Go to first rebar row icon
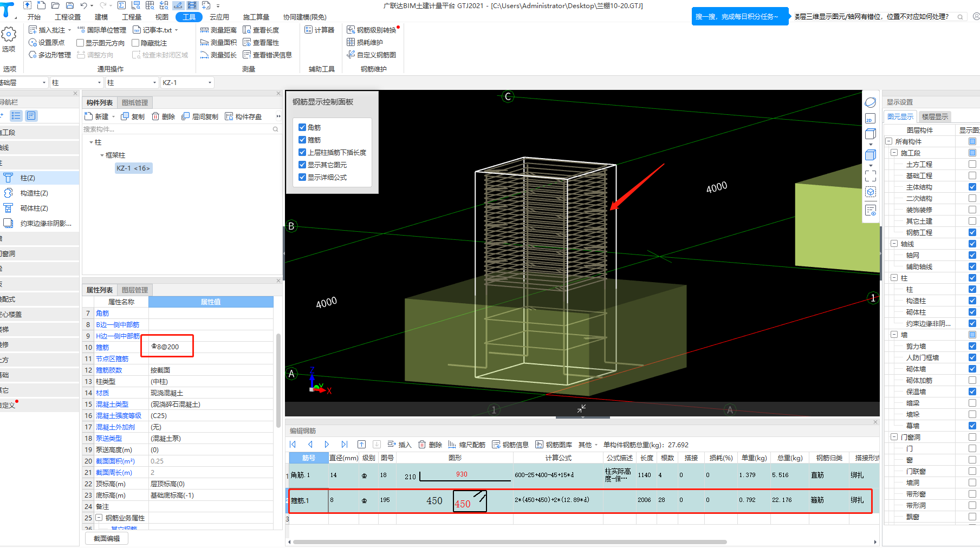The width and height of the screenshot is (980, 548). (x=293, y=445)
